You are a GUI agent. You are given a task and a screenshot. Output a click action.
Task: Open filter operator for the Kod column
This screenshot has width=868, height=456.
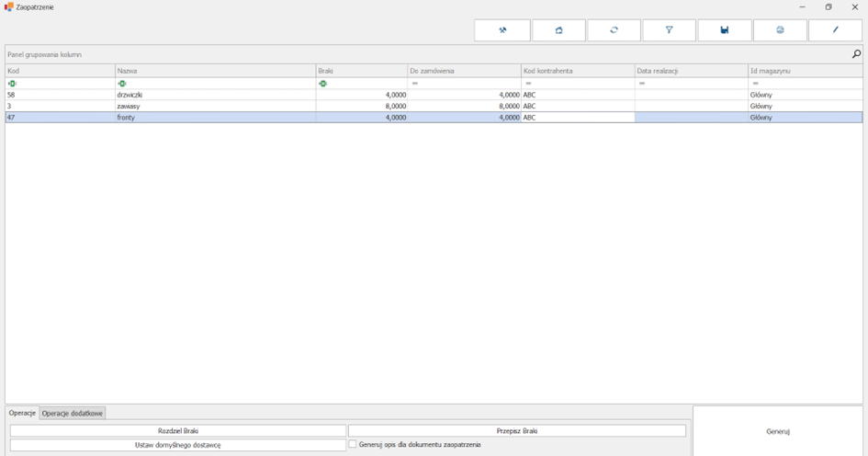click(12, 84)
